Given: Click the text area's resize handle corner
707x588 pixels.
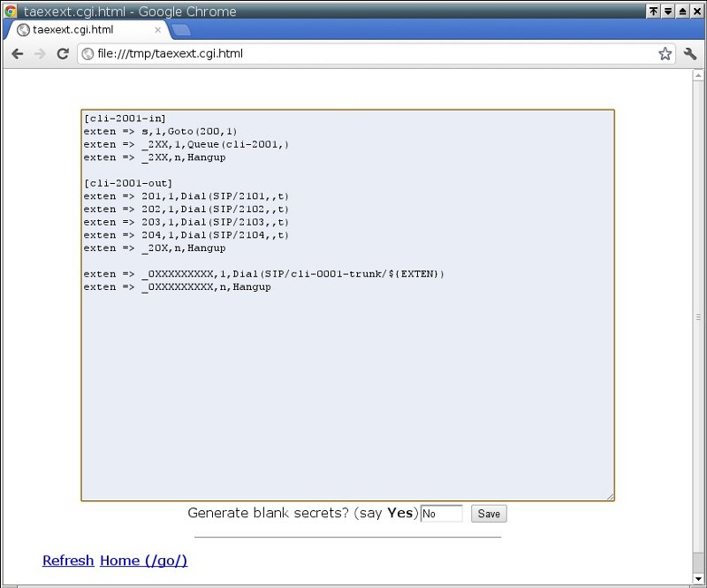Looking at the screenshot, I should (610, 497).
